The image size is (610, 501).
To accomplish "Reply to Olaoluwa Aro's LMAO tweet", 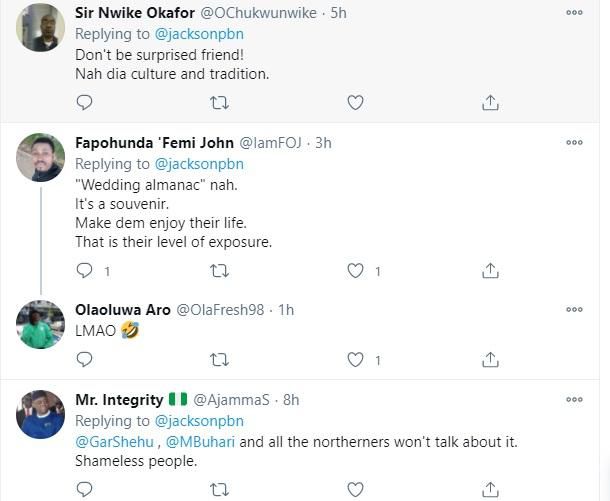I will point(85,358).
